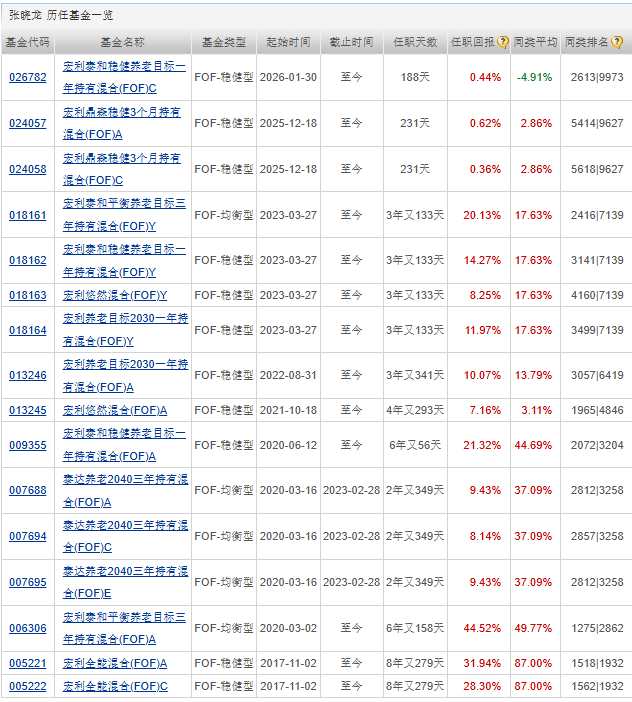Open fund code 024057 link
Image resolution: width=632 pixels, height=702 pixels.
(x=28, y=123)
